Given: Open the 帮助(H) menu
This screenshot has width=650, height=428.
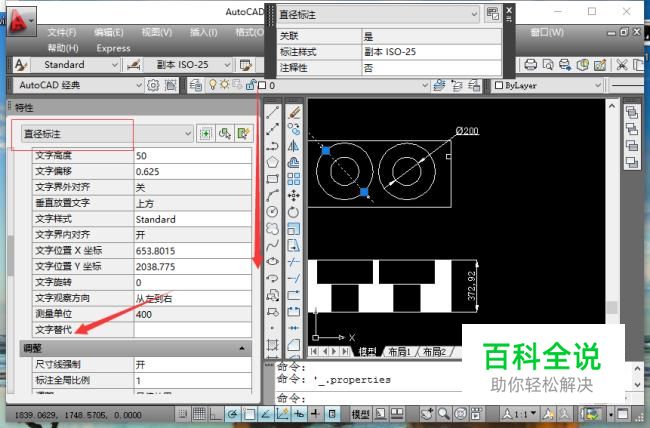Looking at the screenshot, I should click(x=62, y=48).
